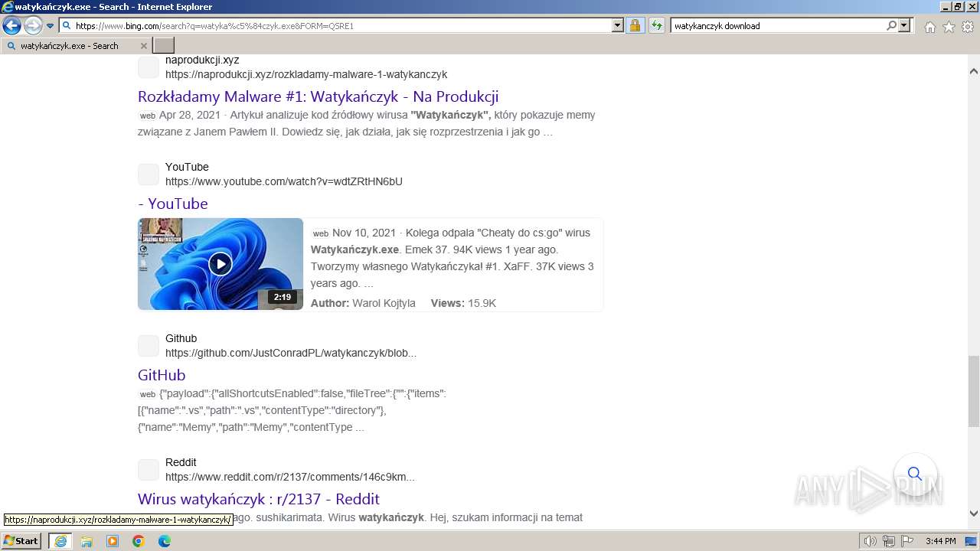Click the page scrollbar down arrow
This screenshot has width=980, height=551.
click(x=974, y=514)
